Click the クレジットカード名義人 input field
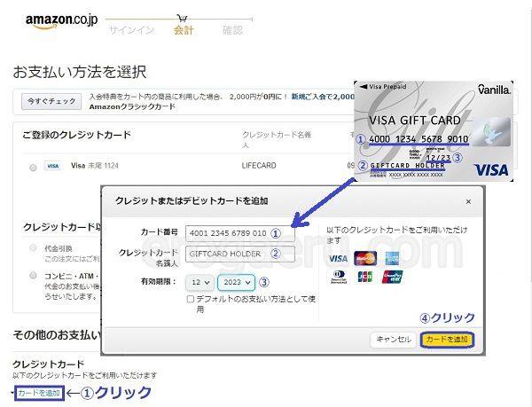The width and height of the screenshot is (532, 407). point(240,254)
